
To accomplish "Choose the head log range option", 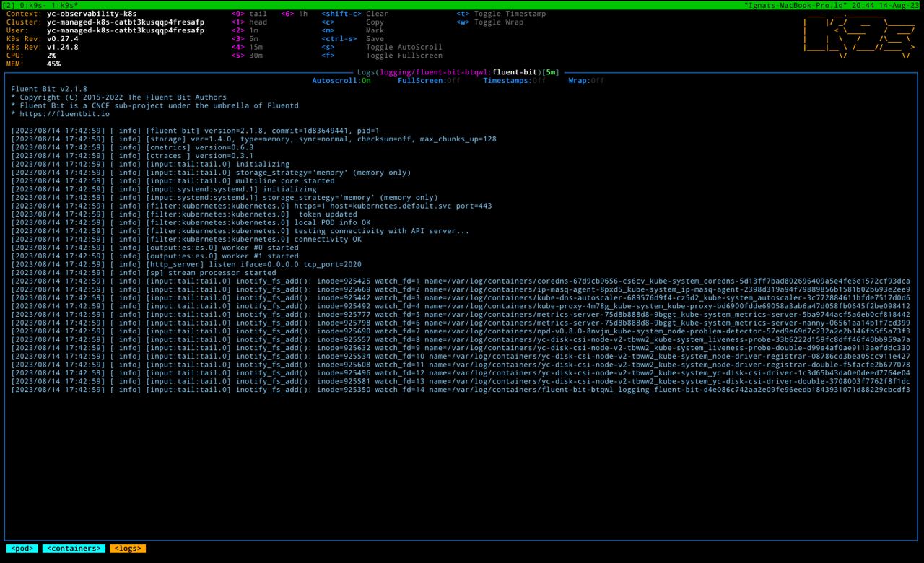I will click(x=249, y=22).
